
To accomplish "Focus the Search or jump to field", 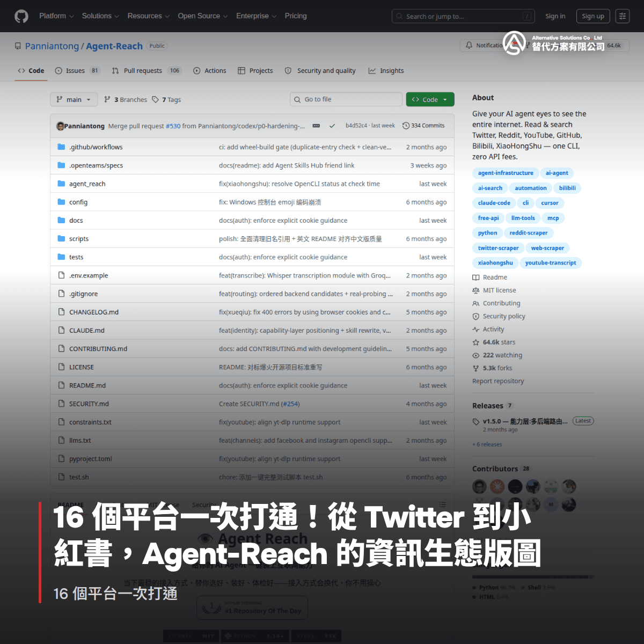I will coord(464,17).
